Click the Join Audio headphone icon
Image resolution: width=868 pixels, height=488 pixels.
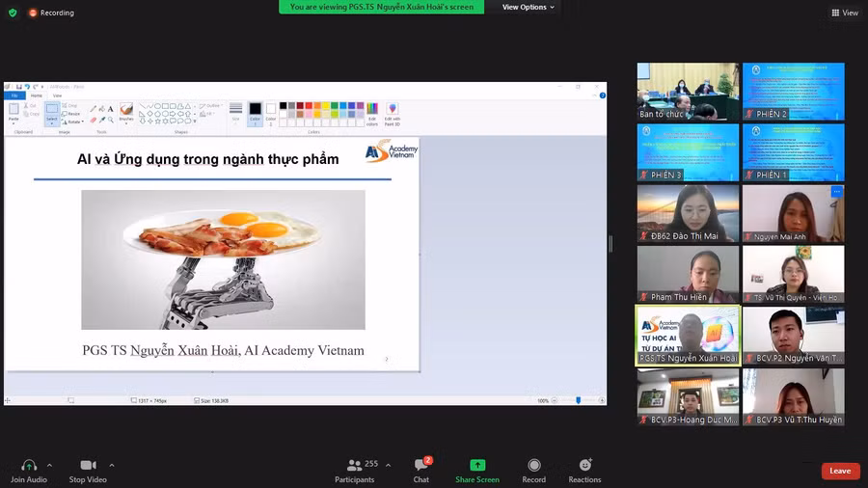tap(29, 466)
